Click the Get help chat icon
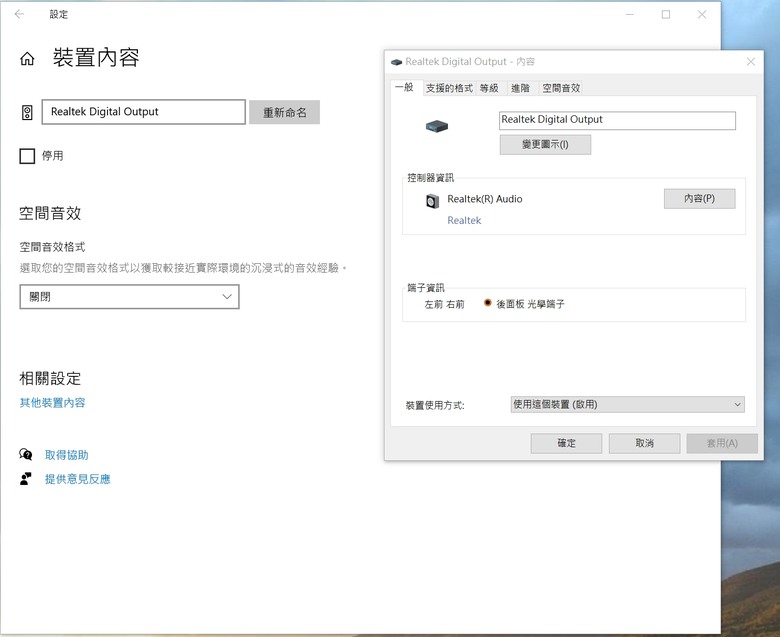 [25, 454]
